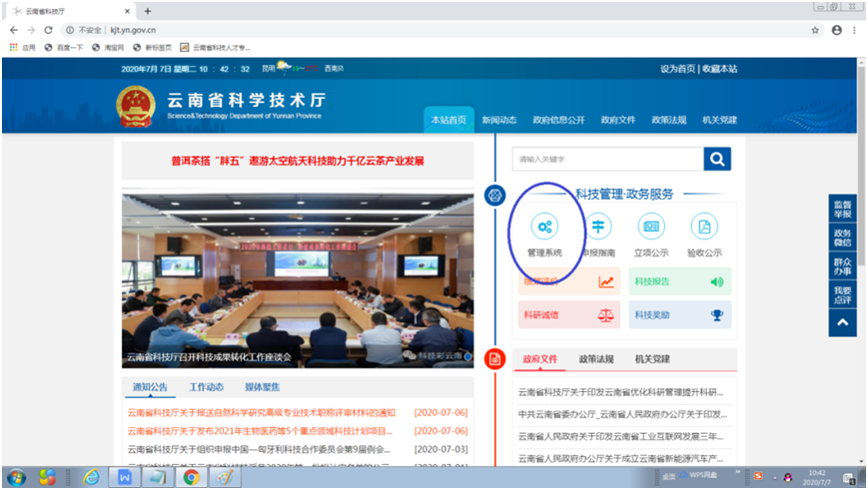Open 科技奖励 trophy tile
The image size is (868, 490).
[x=680, y=314]
